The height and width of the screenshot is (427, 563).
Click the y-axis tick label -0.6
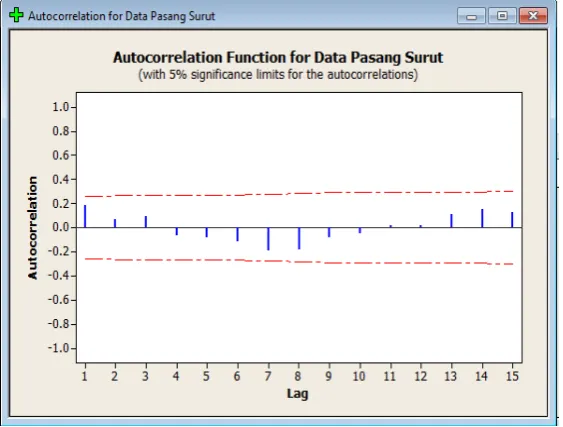tap(59, 300)
